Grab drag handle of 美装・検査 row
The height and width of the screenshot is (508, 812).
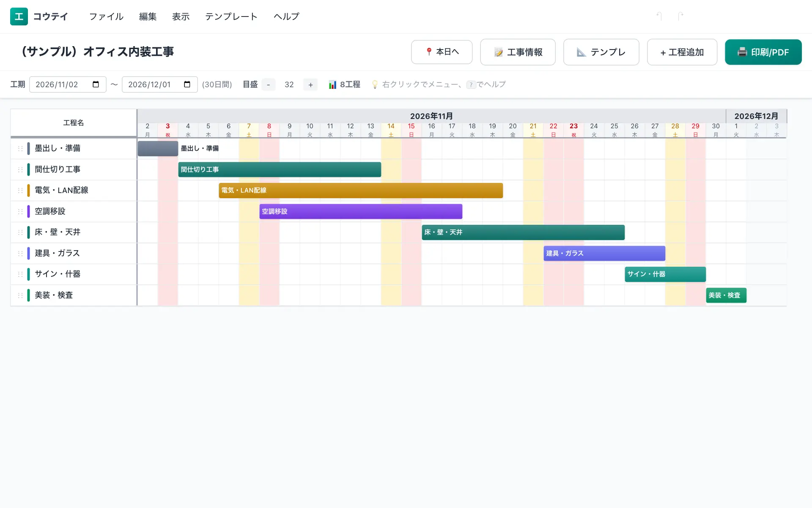pyautogui.click(x=20, y=295)
